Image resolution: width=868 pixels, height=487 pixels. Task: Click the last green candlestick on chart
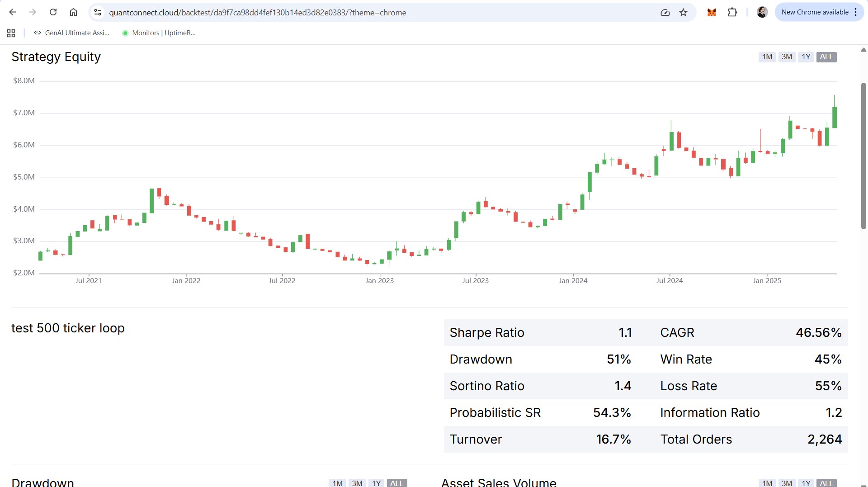click(x=835, y=118)
